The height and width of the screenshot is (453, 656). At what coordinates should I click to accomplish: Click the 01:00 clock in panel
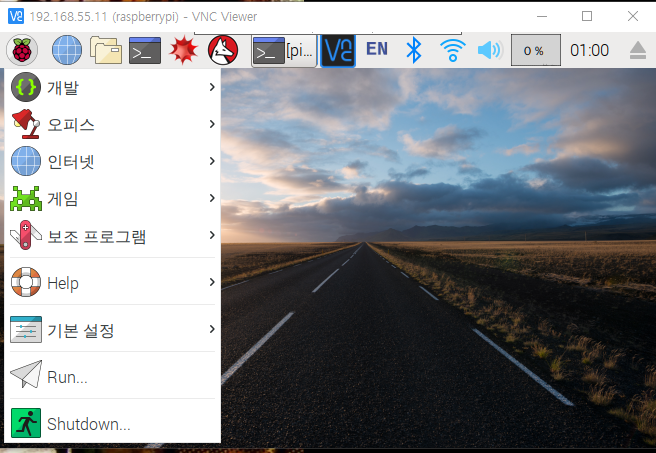(589, 51)
